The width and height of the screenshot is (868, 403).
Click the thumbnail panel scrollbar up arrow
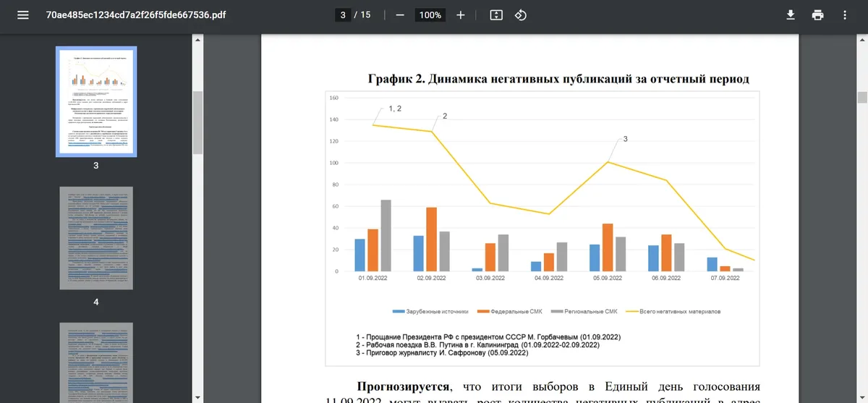tap(197, 38)
